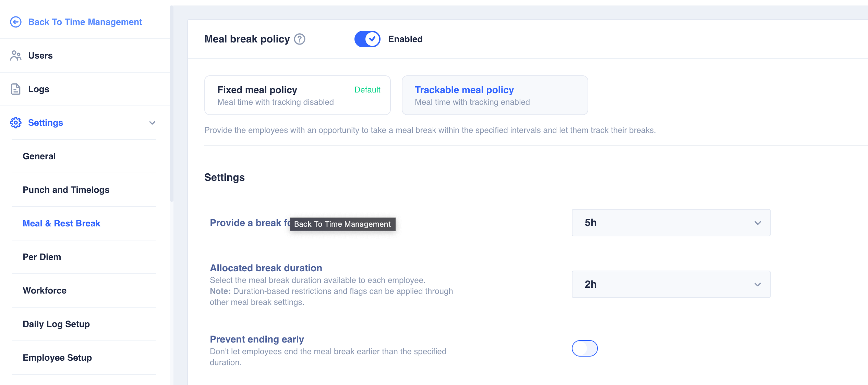Image resolution: width=868 pixels, height=385 pixels.
Task: Click the Users icon in sidebar
Action: pyautogui.click(x=15, y=55)
